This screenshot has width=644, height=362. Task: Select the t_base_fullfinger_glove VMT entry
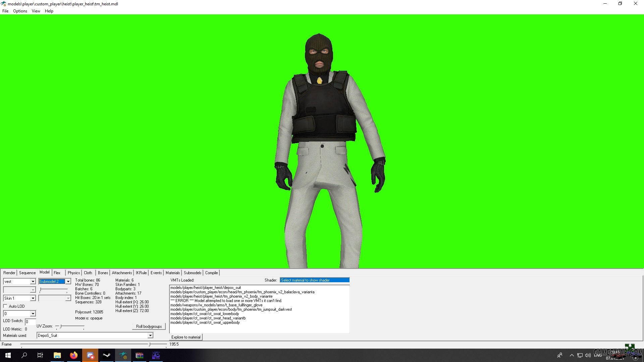click(x=216, y=305)
